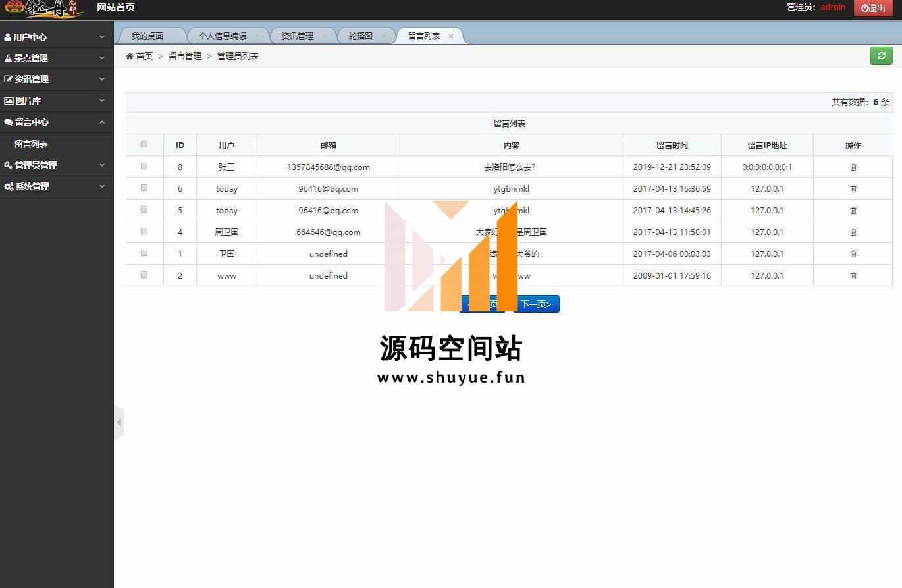
Task: Check the box for ID 6 row
Action: (144, 188)
